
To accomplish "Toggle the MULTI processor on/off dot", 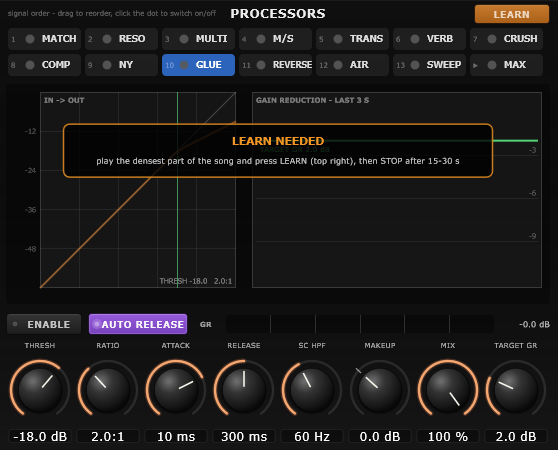I will tap(184, 39).
